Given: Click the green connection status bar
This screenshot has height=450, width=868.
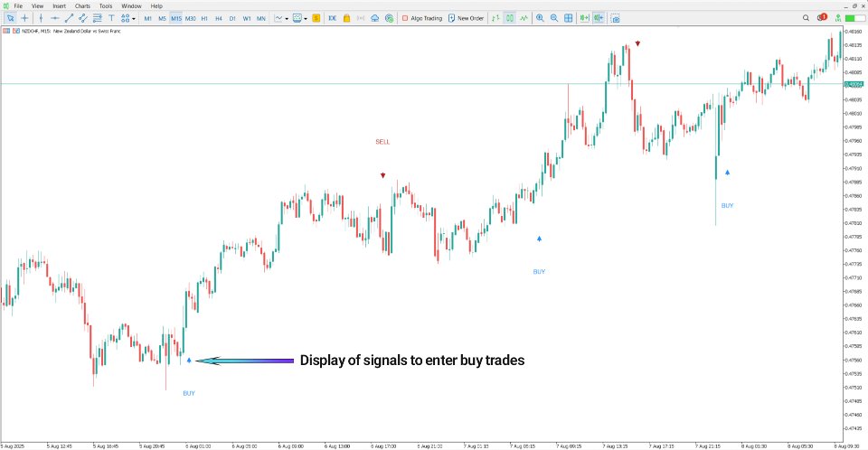Looking at the screenshot, I should pyautogui.click(x=855, y=18).
